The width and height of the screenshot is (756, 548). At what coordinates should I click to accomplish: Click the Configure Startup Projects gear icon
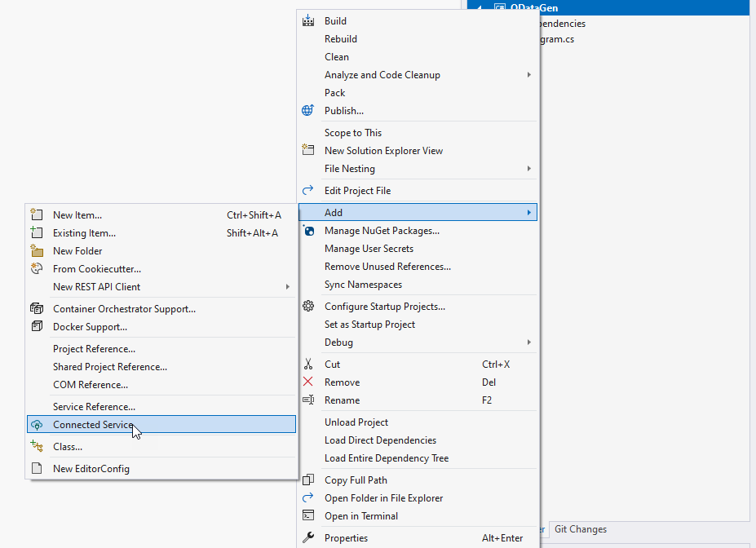pos(308,306)
